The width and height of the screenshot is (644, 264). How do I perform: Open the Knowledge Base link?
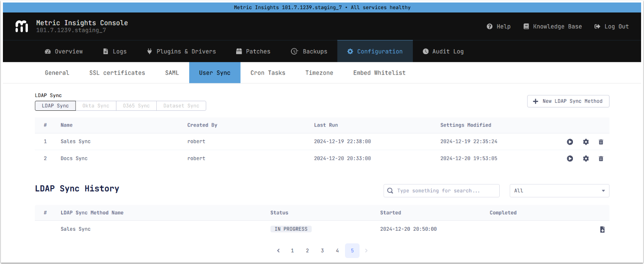[x=553, y=27]
